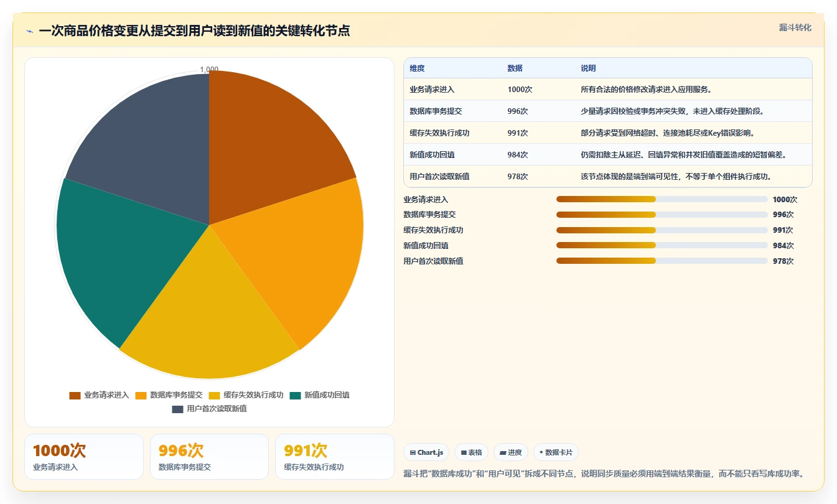
Task: Click the 进度 chip
Action: (510, 452)
